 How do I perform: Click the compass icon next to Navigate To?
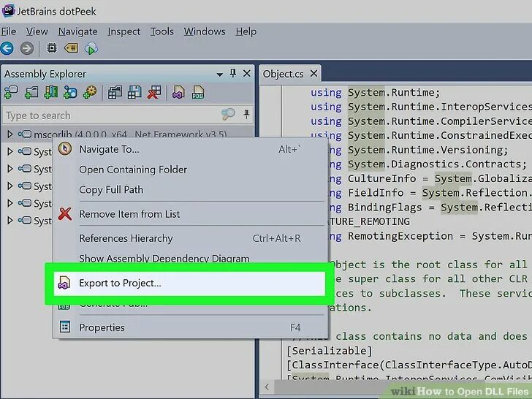point(65,148)
